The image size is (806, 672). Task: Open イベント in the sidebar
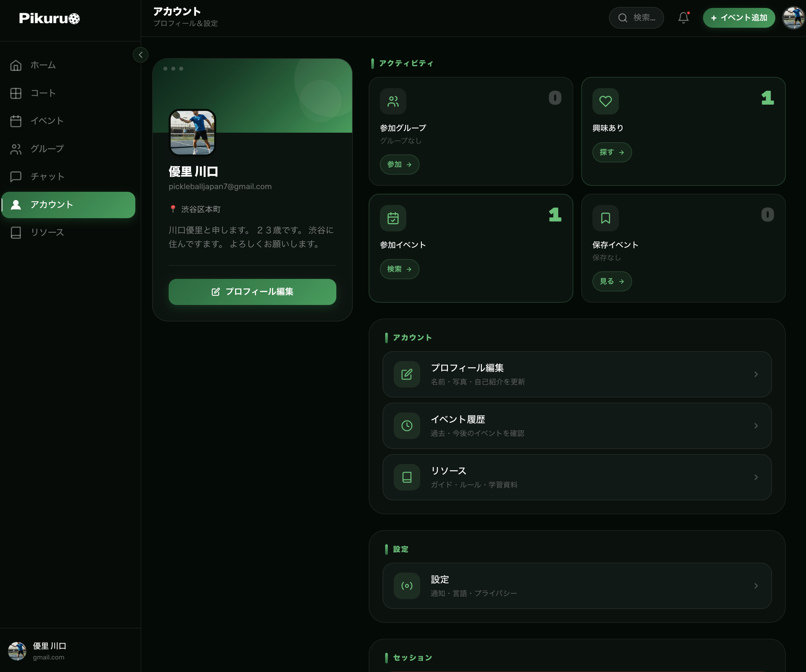(x=68, y=121)
